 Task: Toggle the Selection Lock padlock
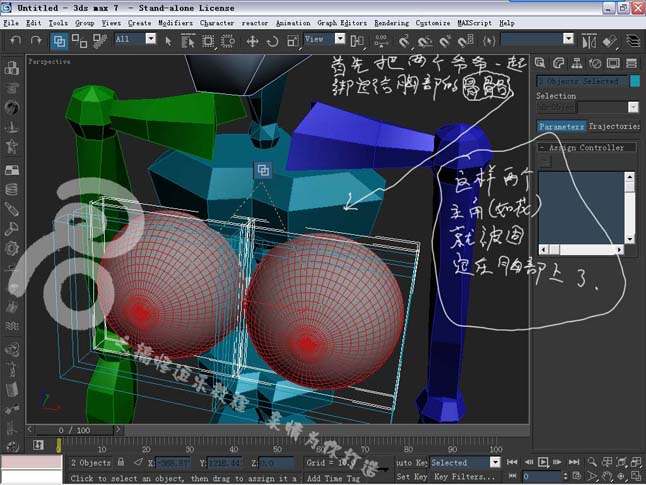[121, 462]
